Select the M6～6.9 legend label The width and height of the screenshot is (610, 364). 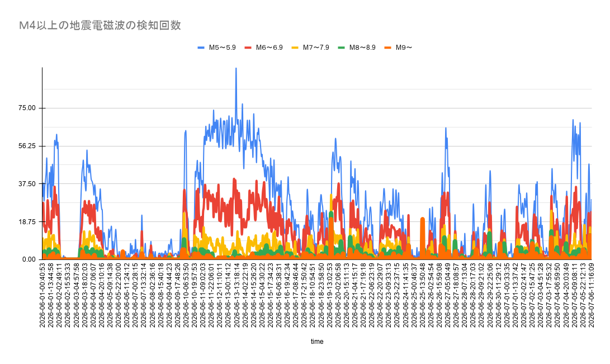269,48
